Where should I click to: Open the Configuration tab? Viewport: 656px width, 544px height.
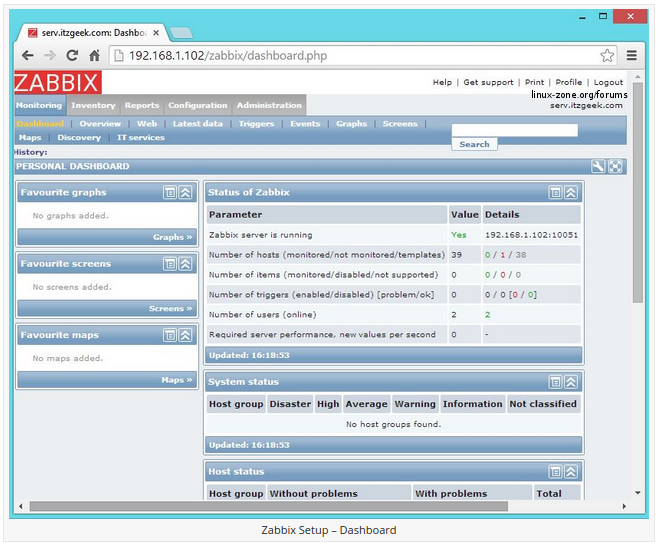point(197,105)
